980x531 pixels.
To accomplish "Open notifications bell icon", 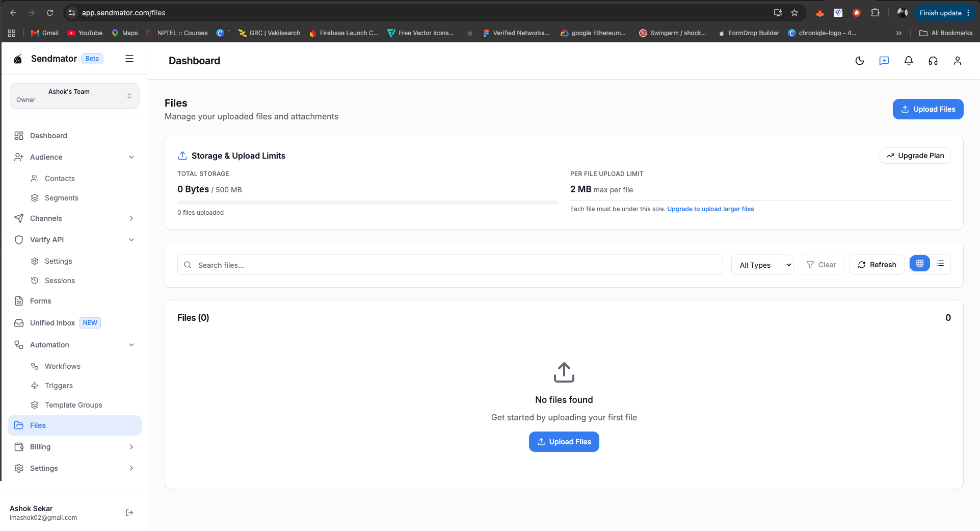I will 909,61.
